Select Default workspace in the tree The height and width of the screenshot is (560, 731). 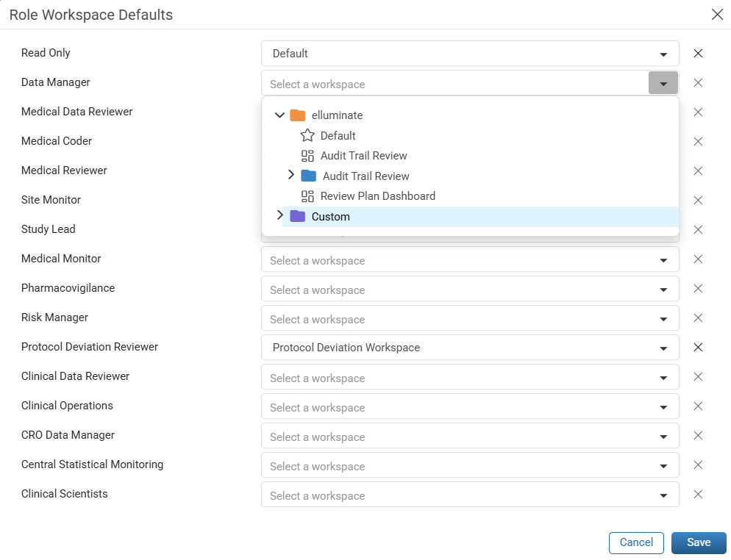(x=338, y=135)
